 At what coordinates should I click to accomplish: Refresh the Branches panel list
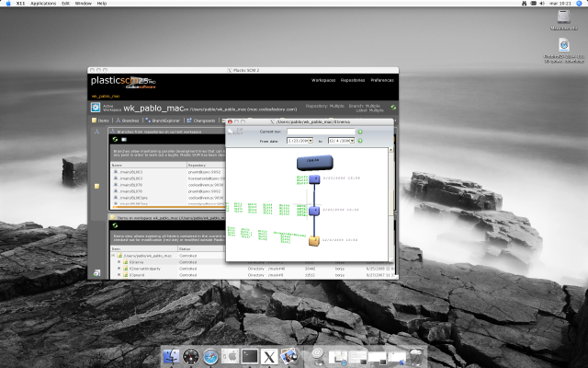(x=115, y=139)
